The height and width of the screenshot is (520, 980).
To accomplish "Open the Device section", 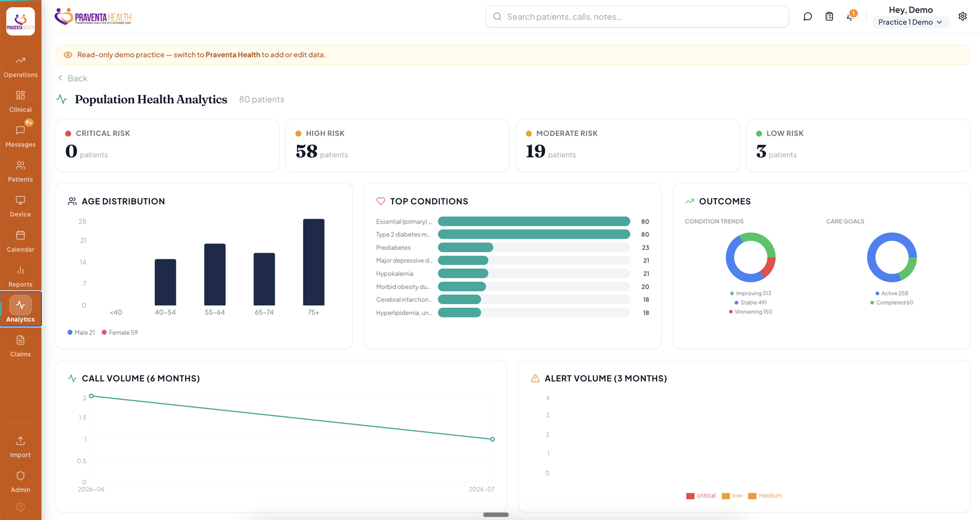I will pyautogui.click(x=20, y=207).
